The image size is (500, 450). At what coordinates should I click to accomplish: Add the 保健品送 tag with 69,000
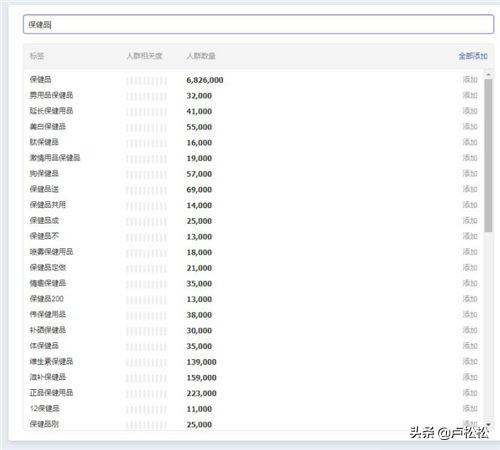(x=470, y=189)
